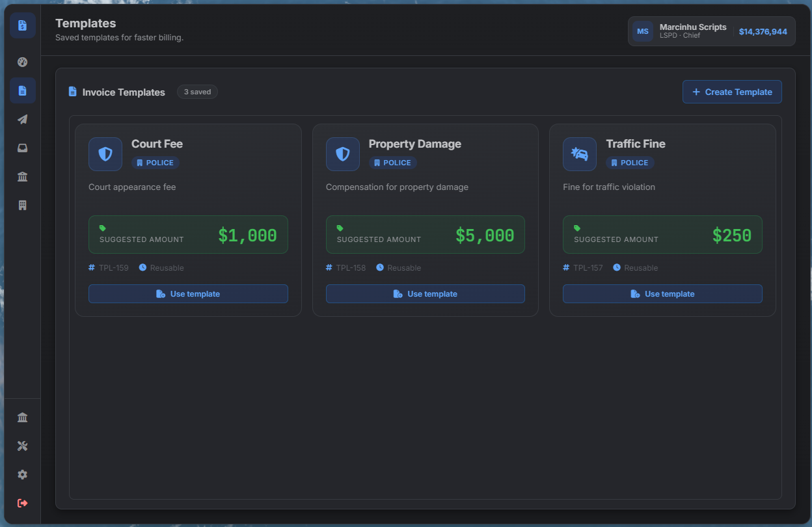The height and width of the screenshot is (527, 812).
Task: Click green tag icon in Property Damage amount
Action: click(x=340, y=228)
